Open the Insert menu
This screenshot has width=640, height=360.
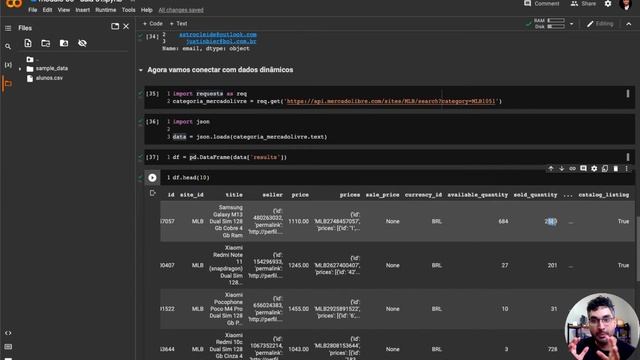pyautogui.click(x=82, y=10)
